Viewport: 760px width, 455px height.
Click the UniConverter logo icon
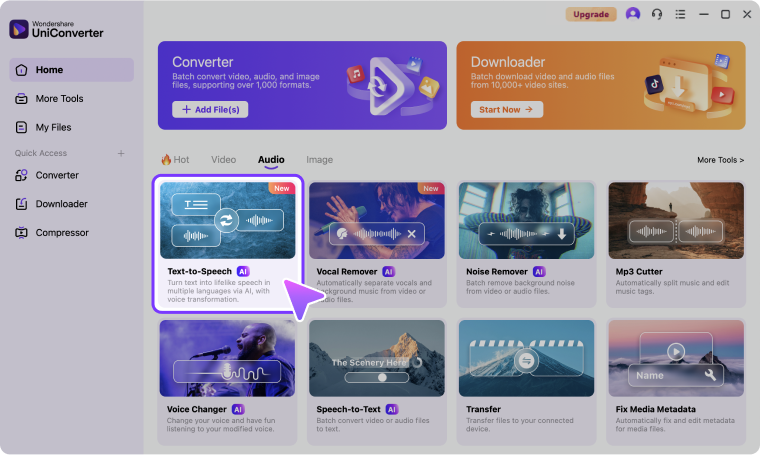(19, 29)
